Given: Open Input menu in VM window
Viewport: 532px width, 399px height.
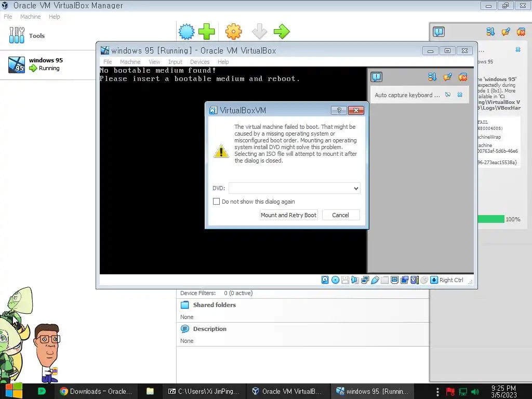Looking at the screenshot, I should pos(175,62).
